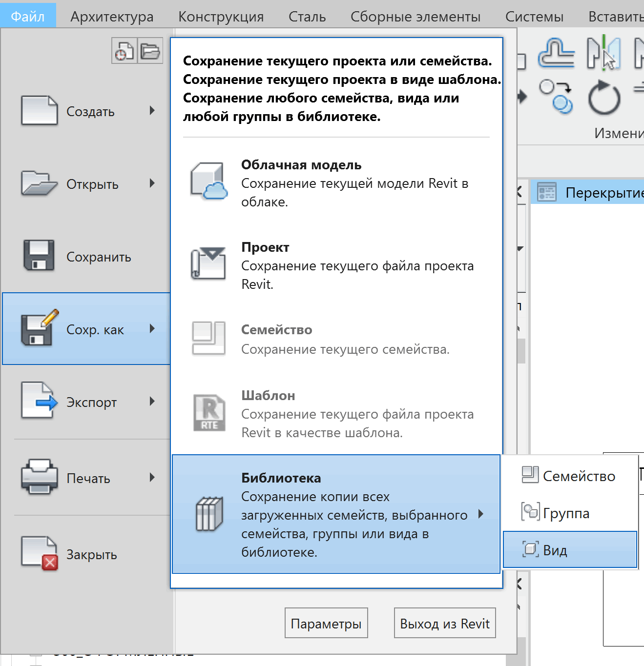Activate the Mirror Pick Axis tool
644x666 pixels.
click(x=604, y=53)
